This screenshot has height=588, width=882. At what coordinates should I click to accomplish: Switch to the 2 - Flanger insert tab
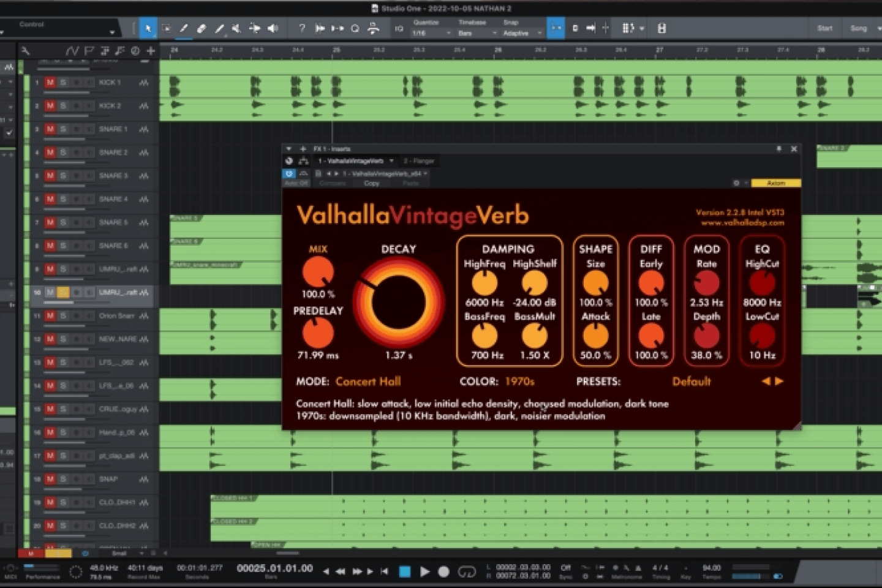click(x=419, y=161)
